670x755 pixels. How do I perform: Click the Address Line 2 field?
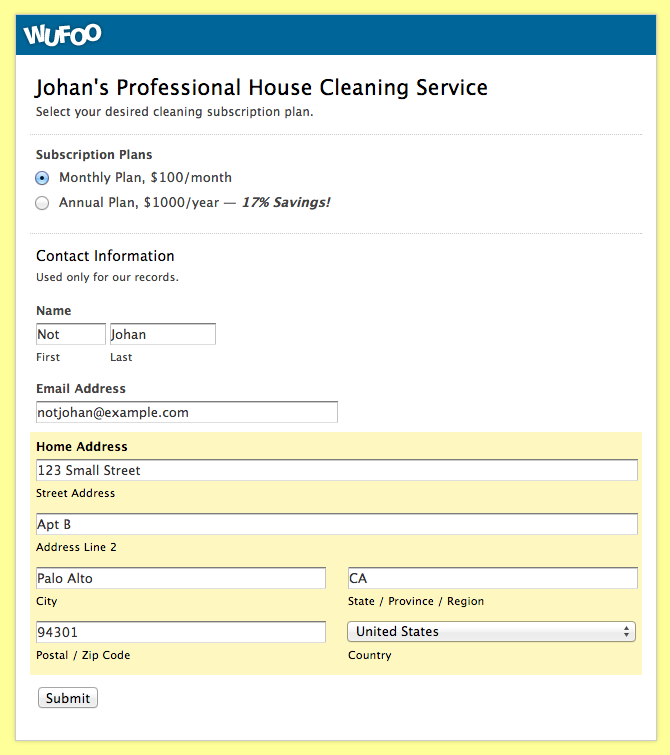click(x=336, y=524)
